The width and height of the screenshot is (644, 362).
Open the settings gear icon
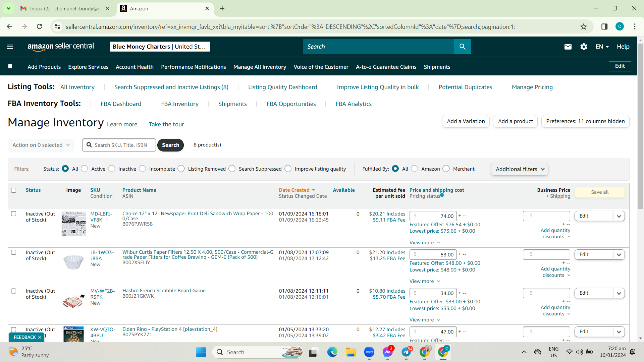point(584,47)
